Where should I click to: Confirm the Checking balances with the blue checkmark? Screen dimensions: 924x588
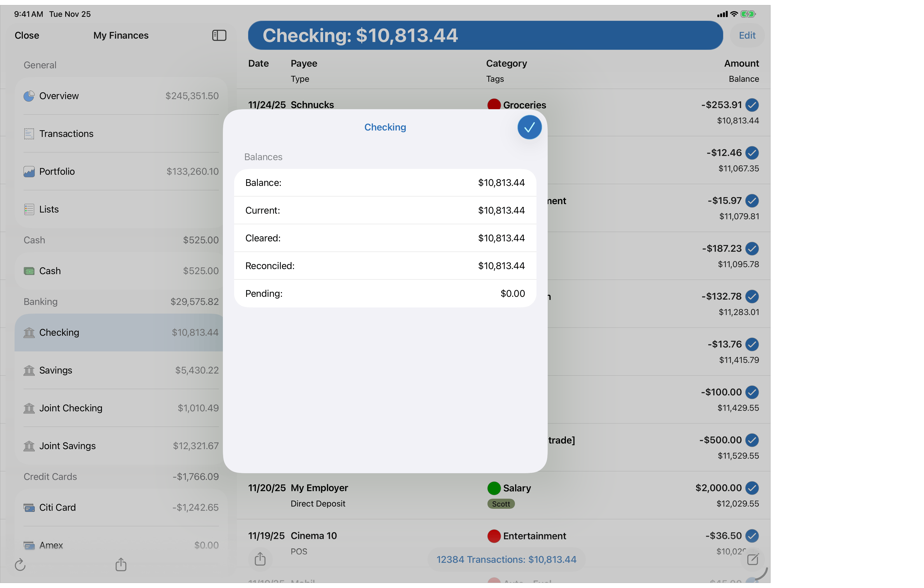pos(529,127)
